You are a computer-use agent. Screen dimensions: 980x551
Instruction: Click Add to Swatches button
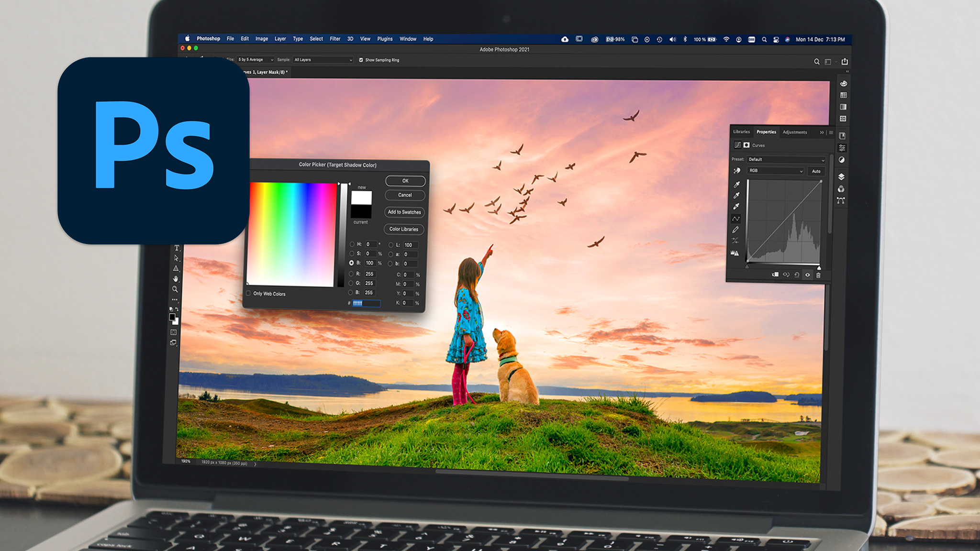click(404, 212)
